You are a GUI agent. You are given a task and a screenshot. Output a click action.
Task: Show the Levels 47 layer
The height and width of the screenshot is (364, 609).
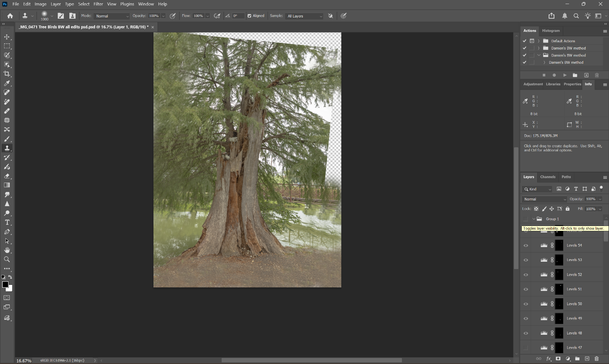click(526, 348)
